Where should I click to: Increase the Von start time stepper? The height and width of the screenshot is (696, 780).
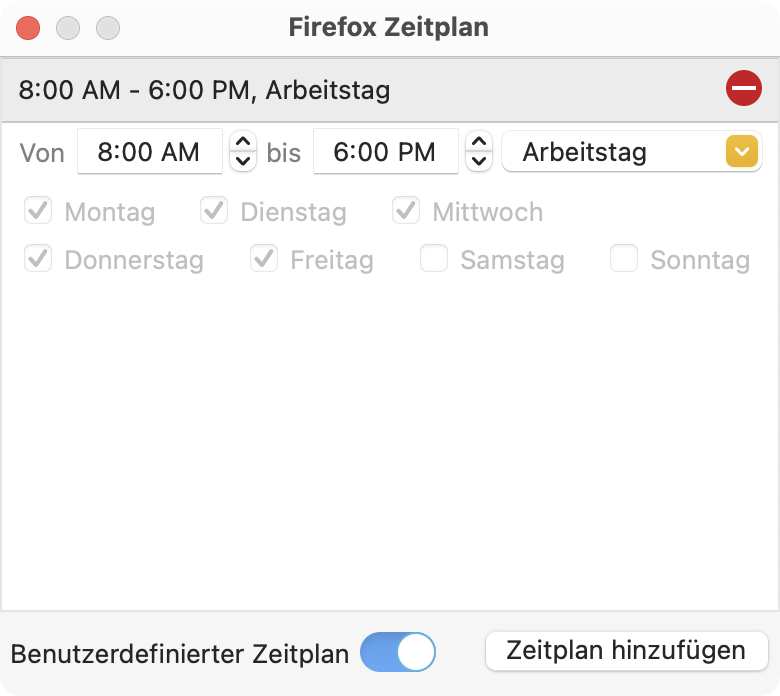(x=243, y=142)
